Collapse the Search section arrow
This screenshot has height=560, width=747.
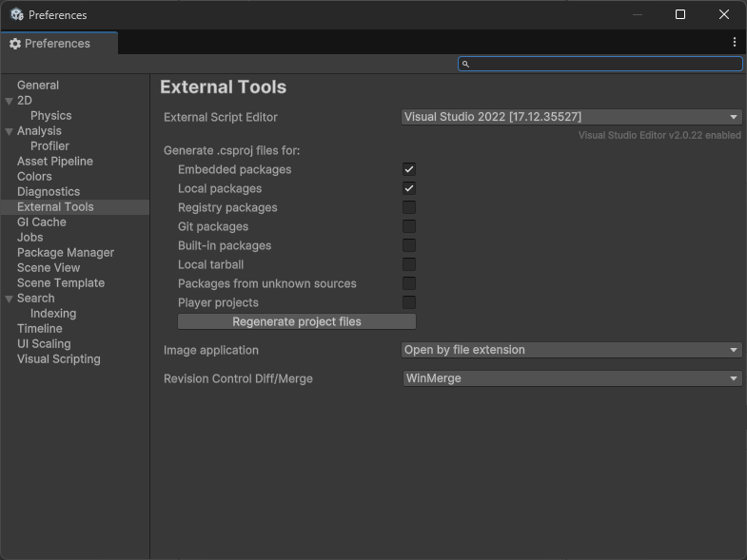[9, 299]
